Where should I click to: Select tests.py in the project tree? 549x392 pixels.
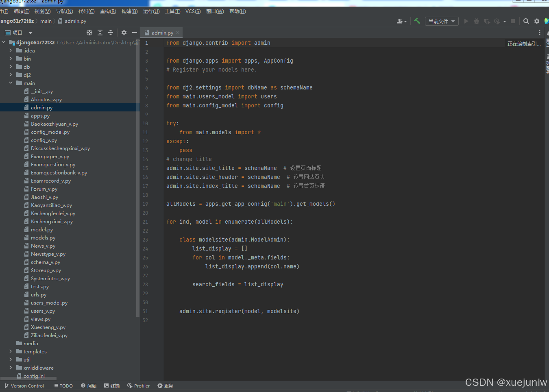click(x=40, y=287)
